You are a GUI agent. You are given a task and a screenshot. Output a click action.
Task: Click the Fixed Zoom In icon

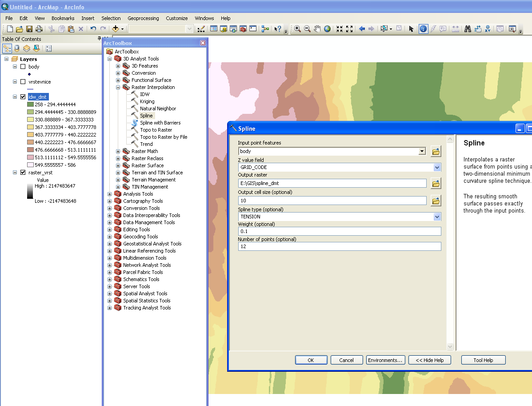339,29
